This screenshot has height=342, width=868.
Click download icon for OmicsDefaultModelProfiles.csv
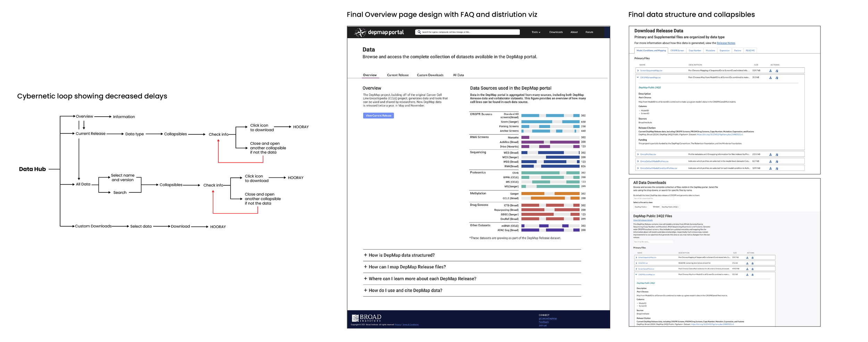(770, 161)
